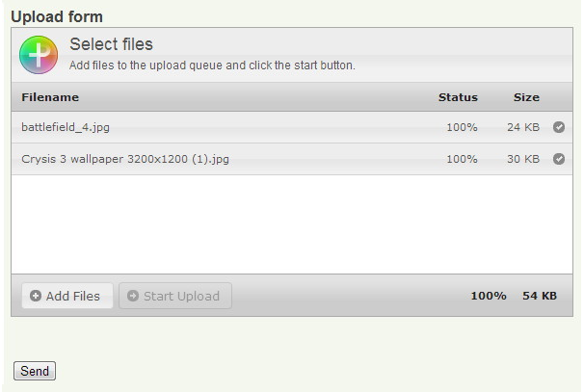Image resolution: width=584 pixels, height=392 pixels.
Task: Click the checkmark icon for Crysis 3 wallpaper
Action: 558,159
